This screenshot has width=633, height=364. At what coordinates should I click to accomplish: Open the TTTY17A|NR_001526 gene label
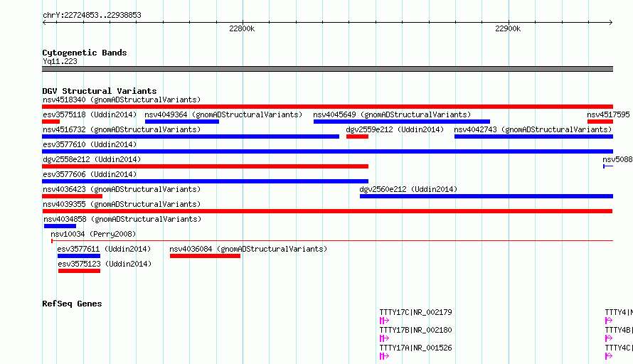(416, 348)
